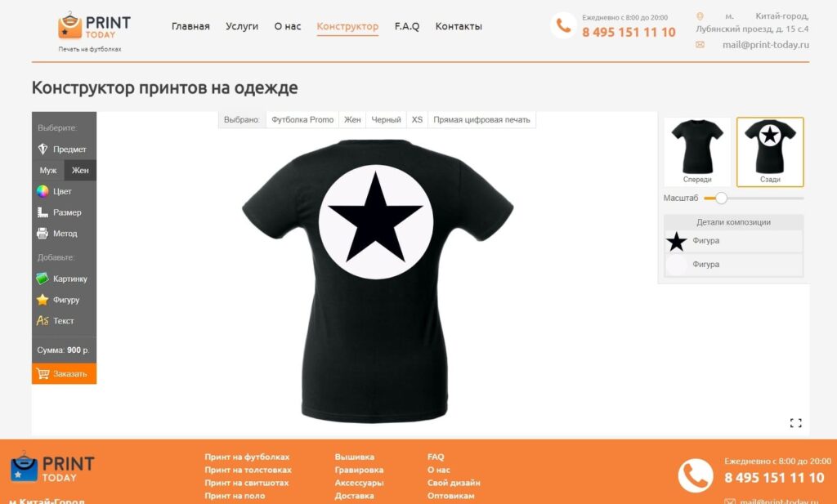837x504 pixels.
Task: Select the white circle Фигура layer
Action: [x=733, y=265]
